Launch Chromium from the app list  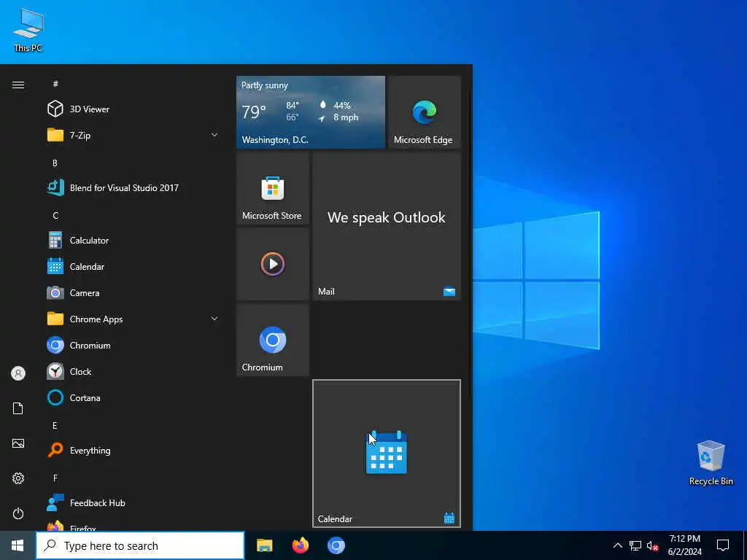[133, 345]
